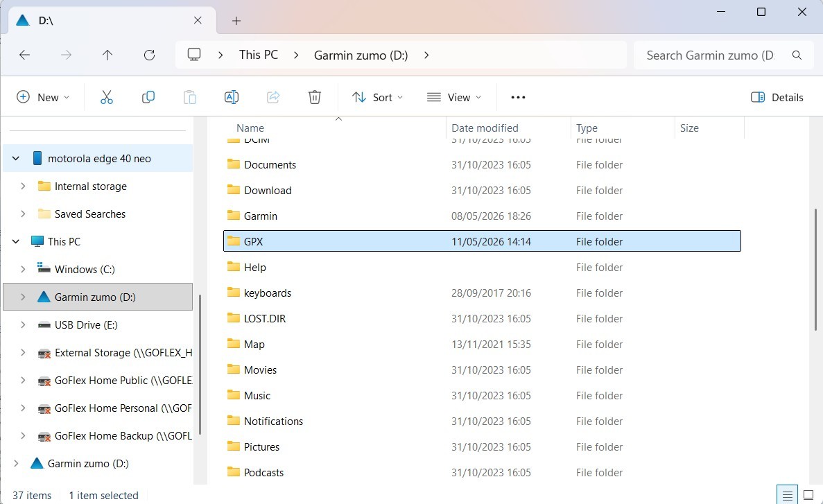Expand the Saved Searches node

coord(23,214)
